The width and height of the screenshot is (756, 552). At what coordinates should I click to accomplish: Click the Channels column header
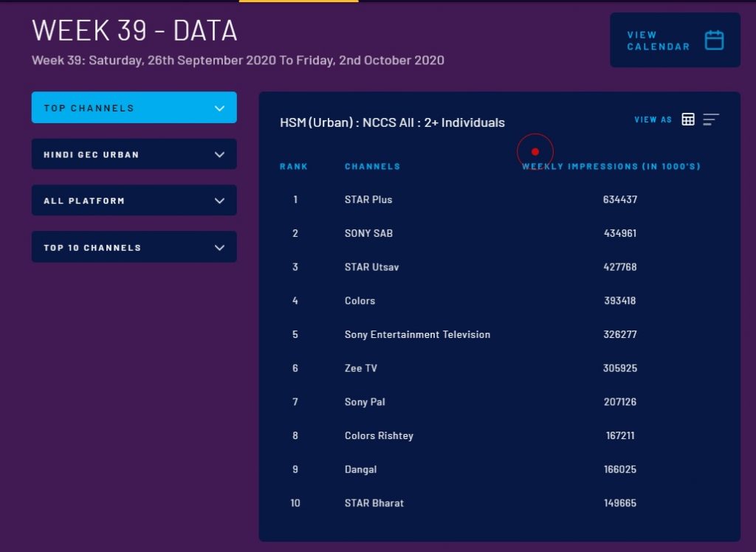click(372, 167)
